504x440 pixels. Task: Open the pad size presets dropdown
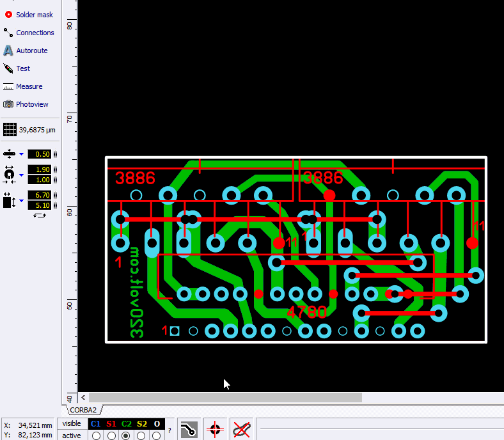pyautogui.click(x=22, y=175)
